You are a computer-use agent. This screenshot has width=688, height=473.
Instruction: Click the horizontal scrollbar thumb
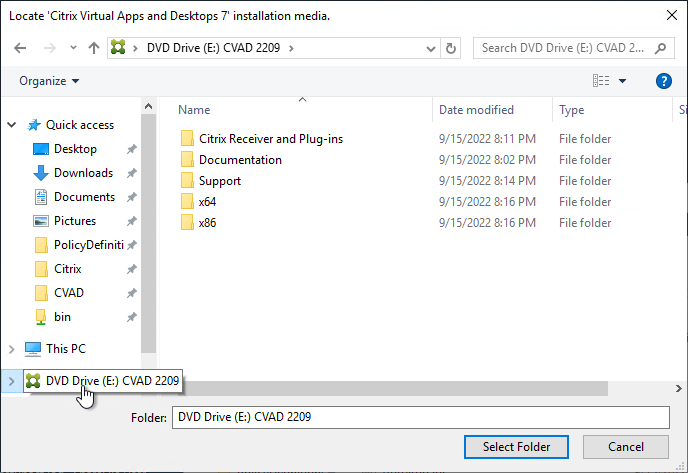[x=395, y=388]
